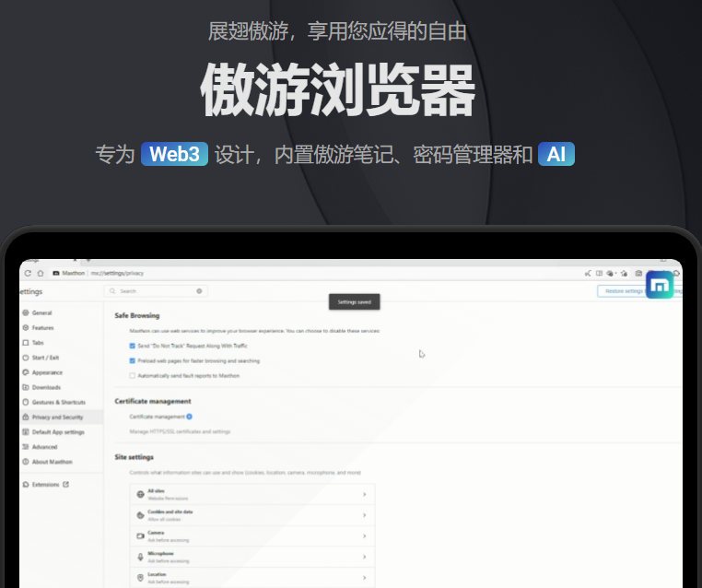The height and width of the screenshot is (588, 702).
Task: Click the Restore settings button
Action: coord(624,291)
